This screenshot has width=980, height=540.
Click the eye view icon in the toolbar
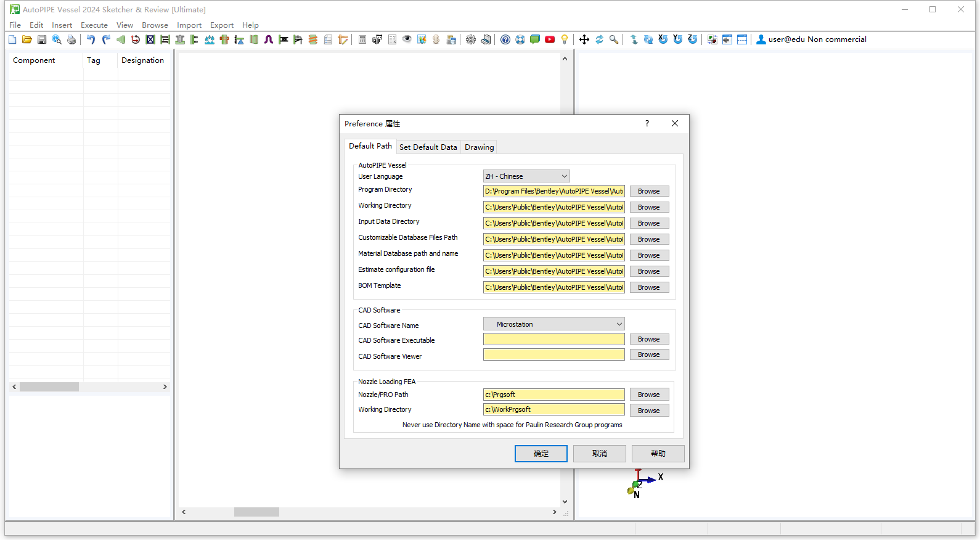(407, 39)
